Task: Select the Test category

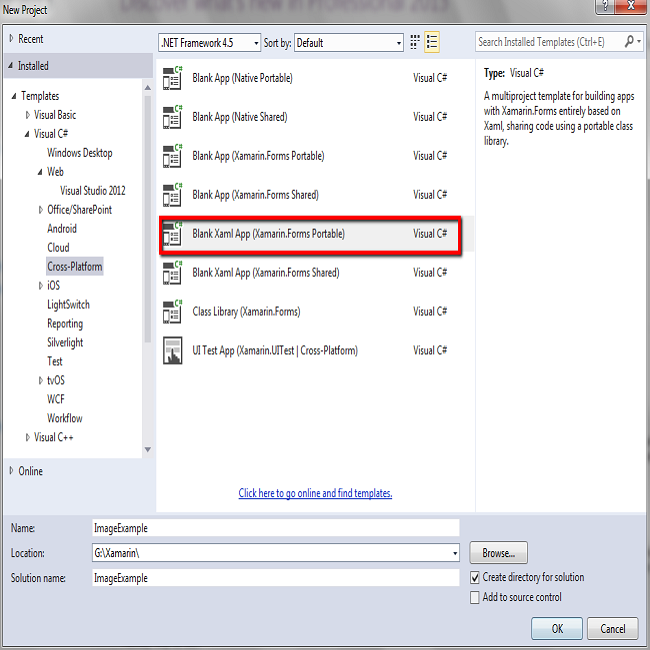Action: pyautogui.click(x=55, y=361)
